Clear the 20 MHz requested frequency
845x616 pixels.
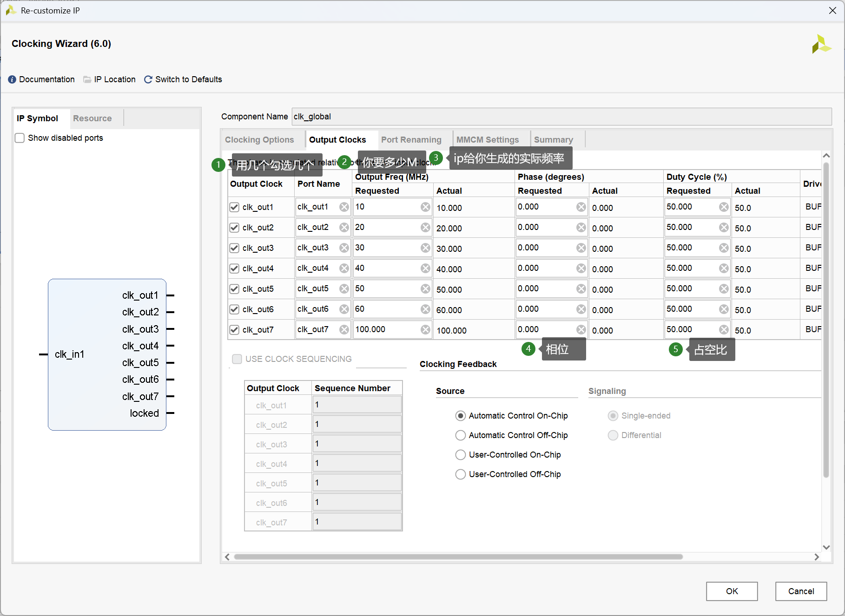[x=425, y=228]
